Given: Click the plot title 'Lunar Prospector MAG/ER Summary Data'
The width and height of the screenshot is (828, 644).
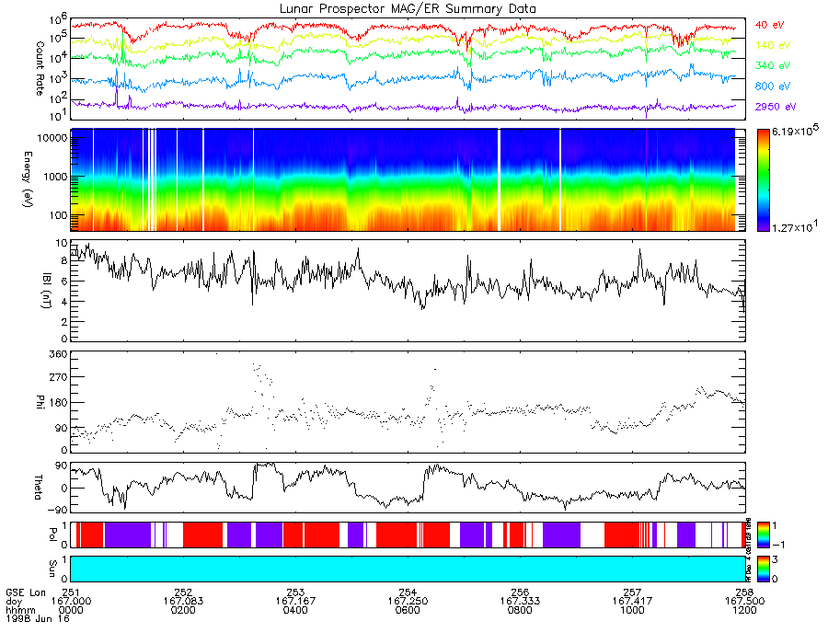Looking at the screenshot, I should [x=408, y=8].
